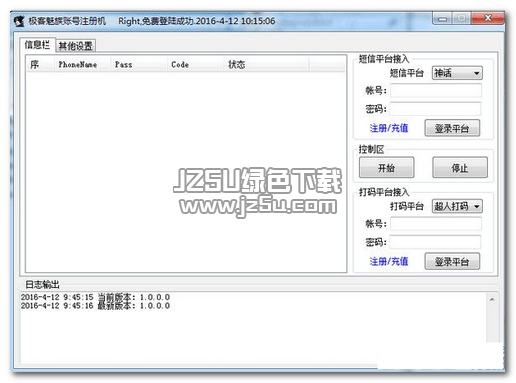Click the Code column header

point(195,64)
